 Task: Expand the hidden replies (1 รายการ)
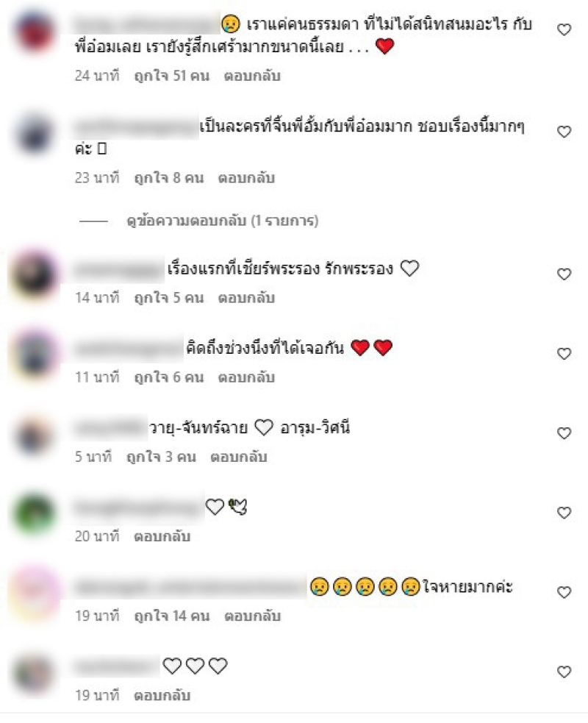222,221
